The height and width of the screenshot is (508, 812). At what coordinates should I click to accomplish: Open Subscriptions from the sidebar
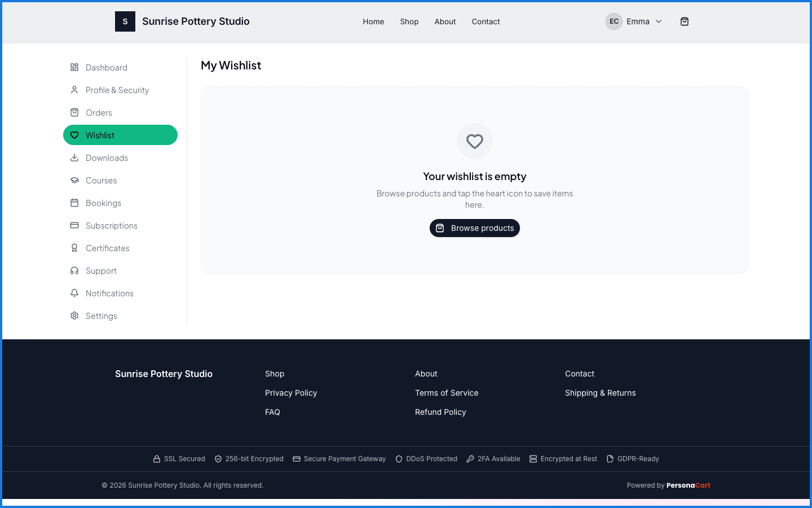120,225
